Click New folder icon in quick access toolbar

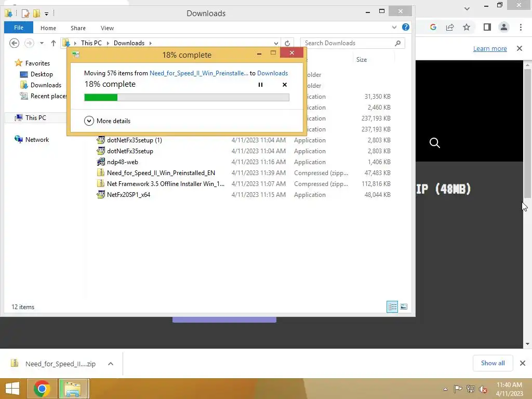pos(36,13)
